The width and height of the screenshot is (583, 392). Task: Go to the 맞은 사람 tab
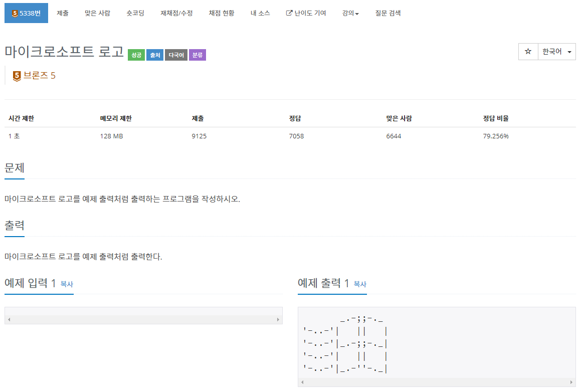point(97,13)
